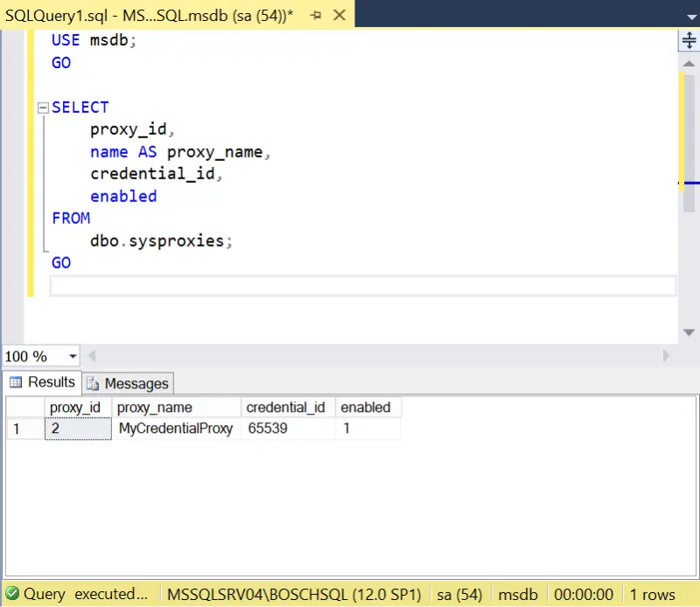700x607 pixels.
Task: Click the 00:00:00 elapsed time status
Action: click(584, 595)
